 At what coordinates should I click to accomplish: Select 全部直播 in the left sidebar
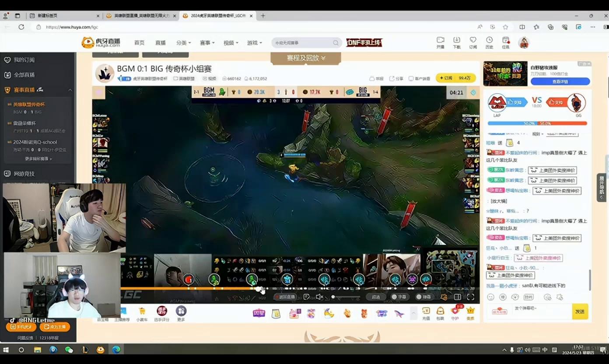(x=24, y=75)
